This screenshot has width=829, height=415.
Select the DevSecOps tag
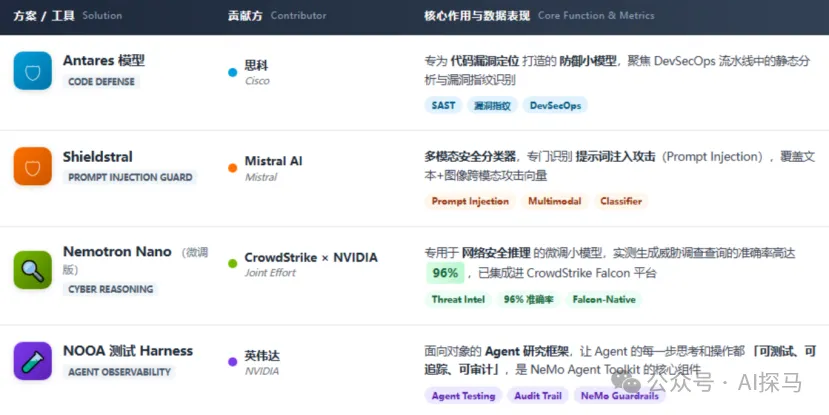tap(555, 105)
